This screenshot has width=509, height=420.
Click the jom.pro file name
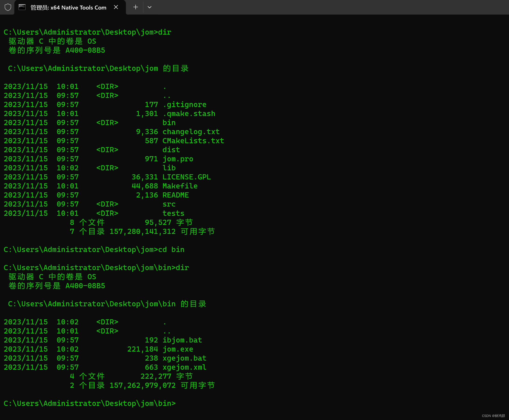(178, 159)
